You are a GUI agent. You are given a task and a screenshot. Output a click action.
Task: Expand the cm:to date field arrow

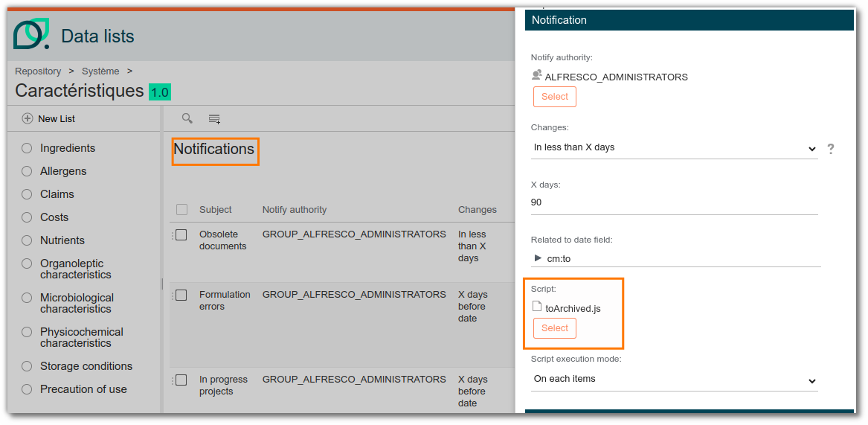[x=538, y=258]
